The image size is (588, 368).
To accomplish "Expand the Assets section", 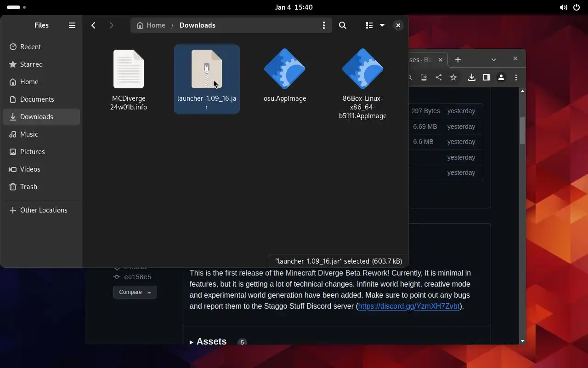I will point(208,341).
